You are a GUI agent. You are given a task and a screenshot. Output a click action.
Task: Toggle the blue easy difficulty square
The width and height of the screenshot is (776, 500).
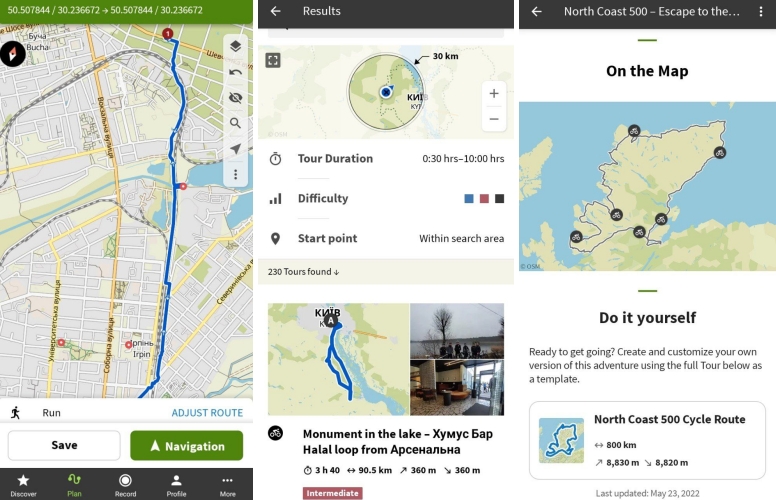(x=469, y=199)
